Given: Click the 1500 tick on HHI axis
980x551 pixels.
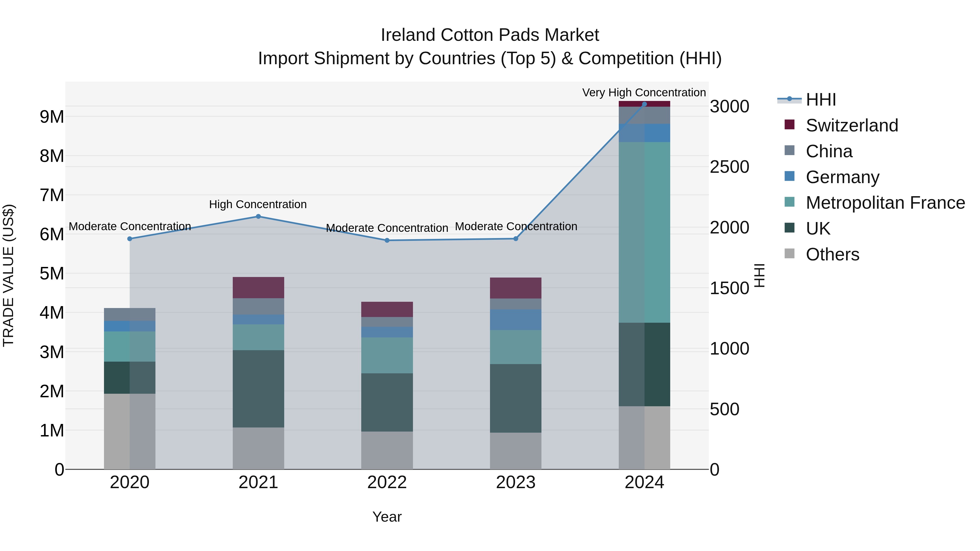Looking at the screenshot, I should [x=730, y=288].
